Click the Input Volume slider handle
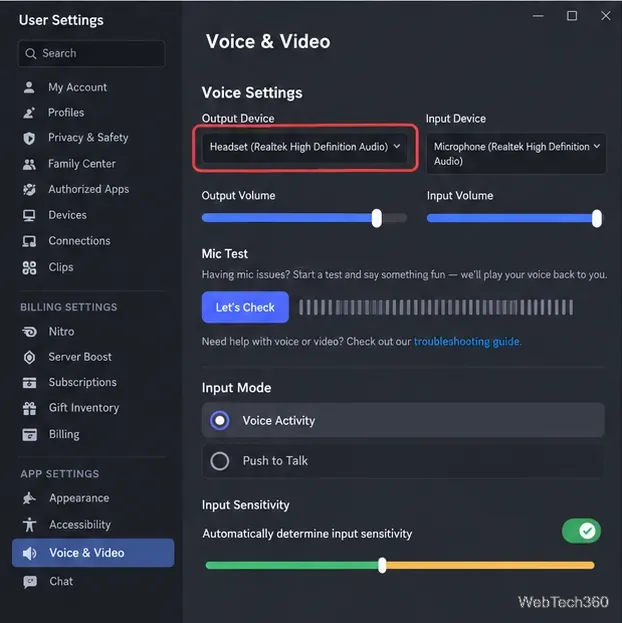Image resolution: width=622 pixels, height=623 pixels. click(597, 218)
